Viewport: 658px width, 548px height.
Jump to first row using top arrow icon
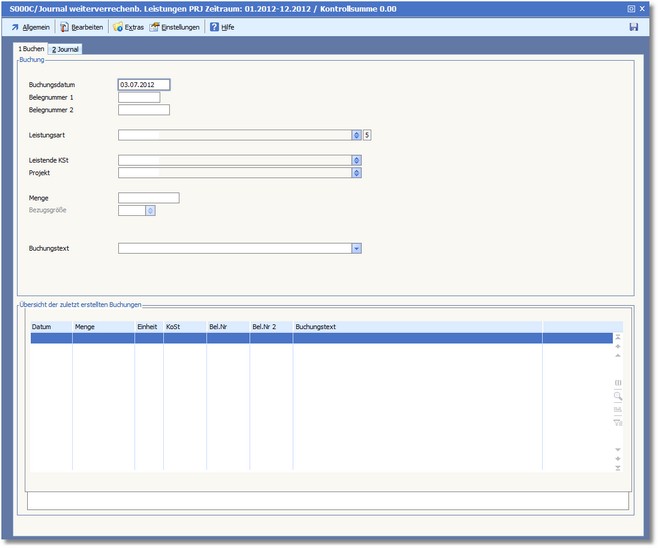[617, 338]
